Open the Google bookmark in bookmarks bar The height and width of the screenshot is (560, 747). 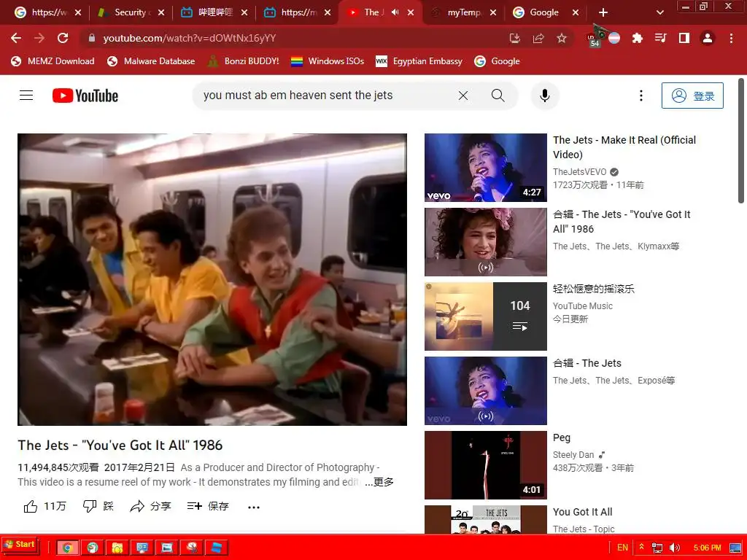point(497,61)
